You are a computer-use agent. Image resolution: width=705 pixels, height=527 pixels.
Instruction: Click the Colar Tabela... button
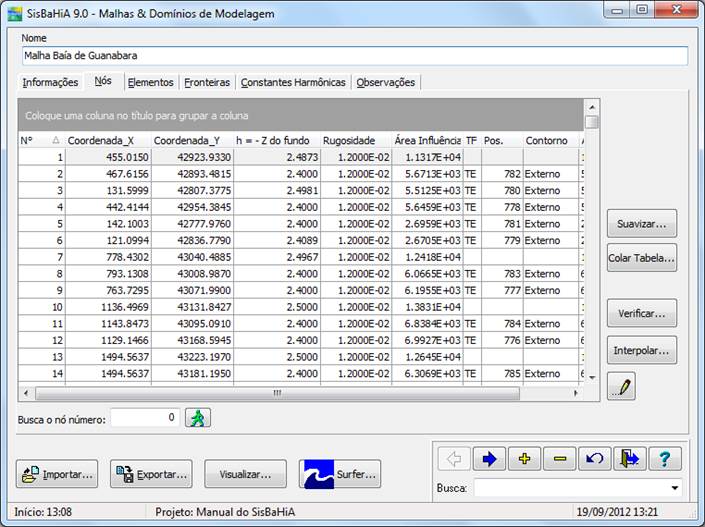click(x=642, y=258)
